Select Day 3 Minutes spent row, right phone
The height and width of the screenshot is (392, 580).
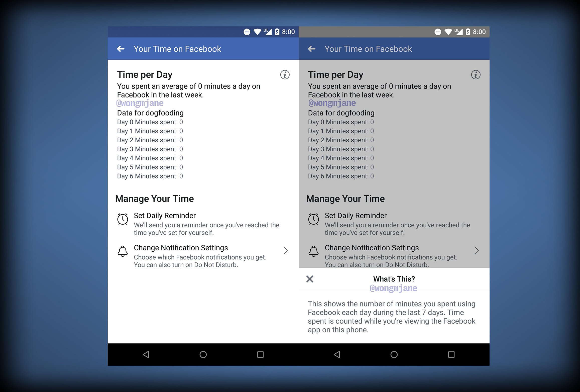[341, 149]
